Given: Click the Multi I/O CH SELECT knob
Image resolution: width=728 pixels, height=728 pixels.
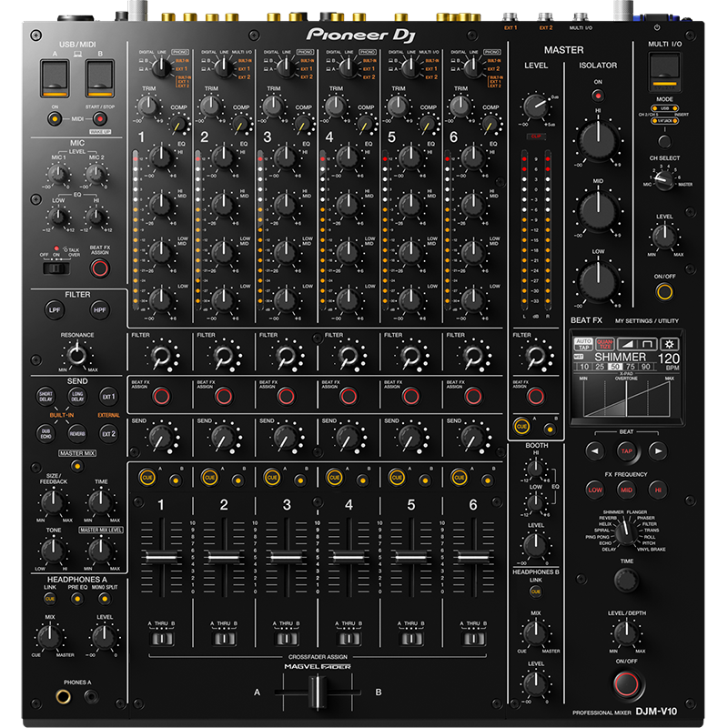Looking at the screenshot, I should click(x=664, y=180).
